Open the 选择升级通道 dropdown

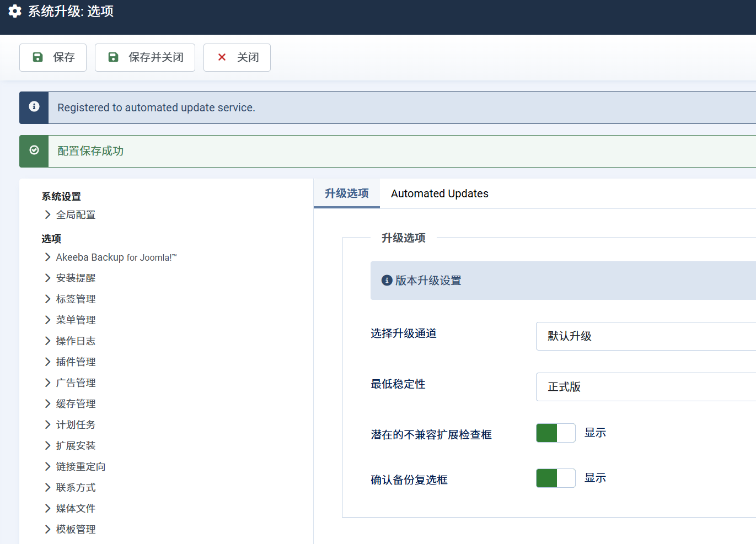(645, 336)
